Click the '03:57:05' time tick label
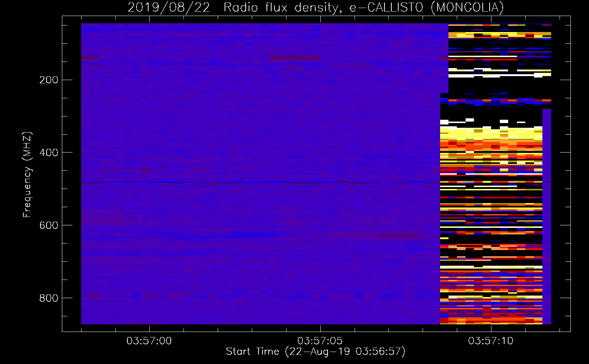 320,341
